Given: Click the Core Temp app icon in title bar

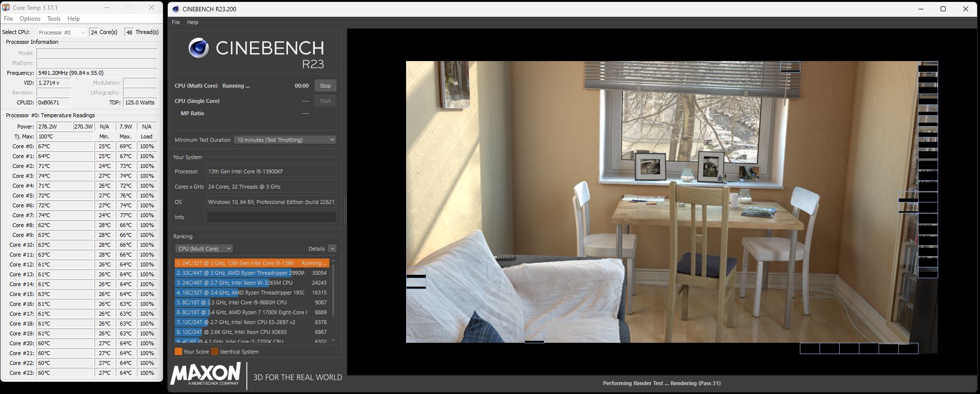Looking at the screenshot, I should [x=6, y=7].
